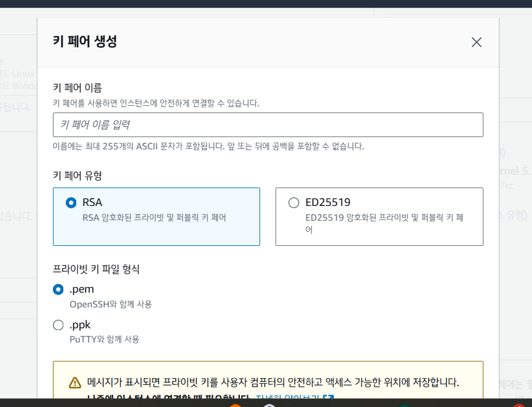
Task: Click the yellow warning triangle icon
Action: [x=75, y=382]
